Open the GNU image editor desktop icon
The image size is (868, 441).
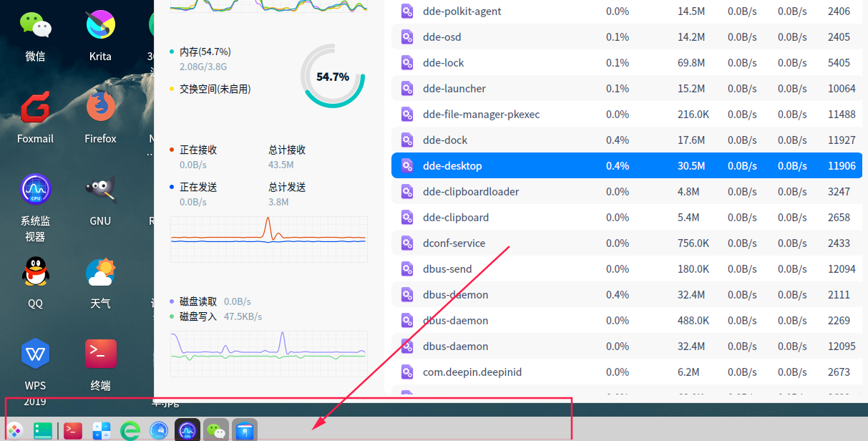click(x=100, y=190)
